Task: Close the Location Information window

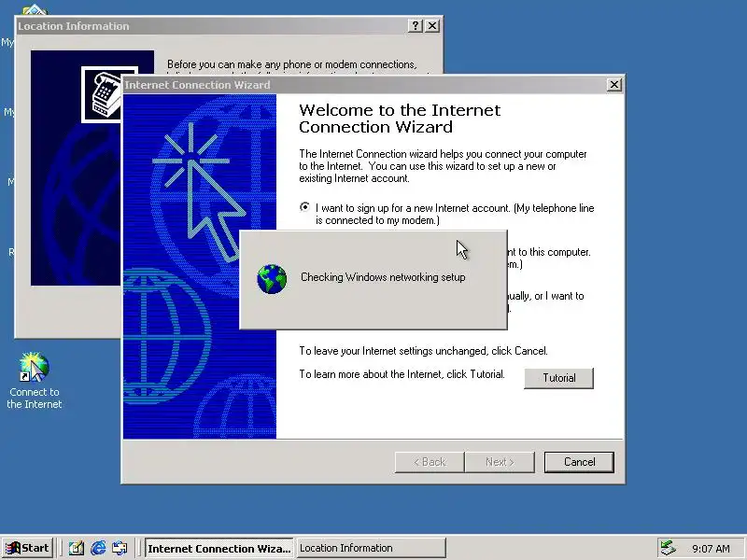Action: [431, 26]
